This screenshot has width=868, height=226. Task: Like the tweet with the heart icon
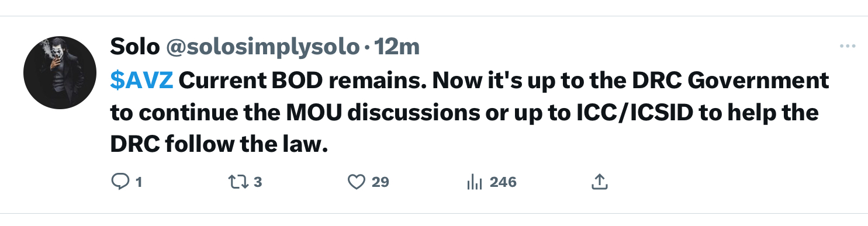click(357, 183)
